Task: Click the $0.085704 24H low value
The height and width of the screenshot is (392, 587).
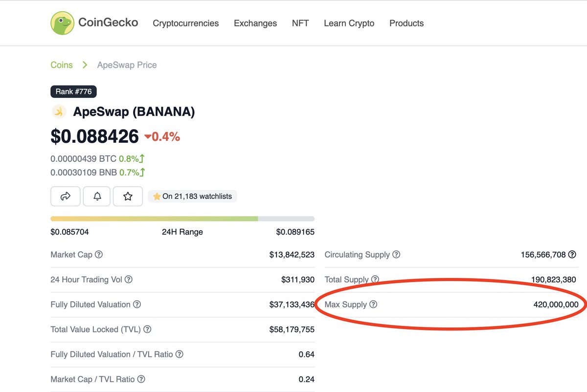Action: click(70, 232)
